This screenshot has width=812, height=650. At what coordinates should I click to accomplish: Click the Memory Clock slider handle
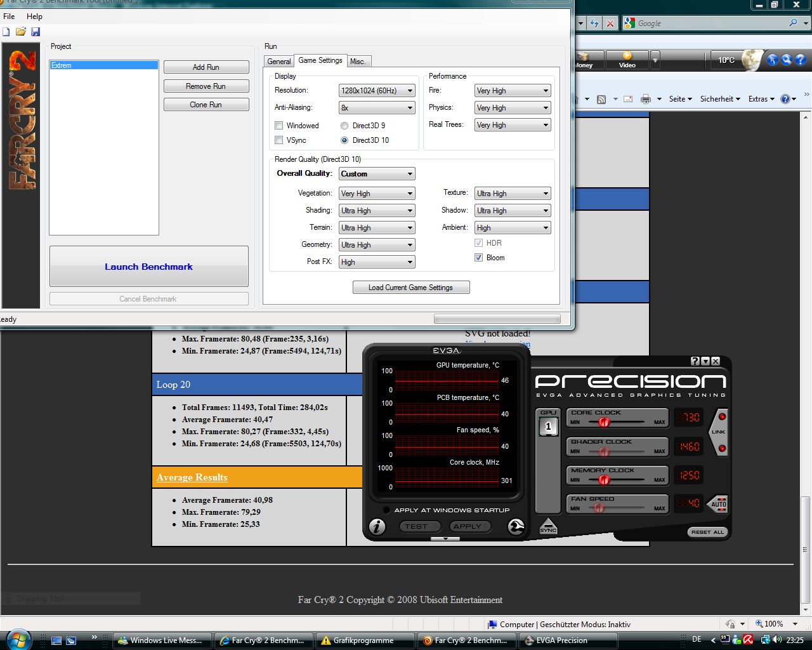(x=604, y=480)
